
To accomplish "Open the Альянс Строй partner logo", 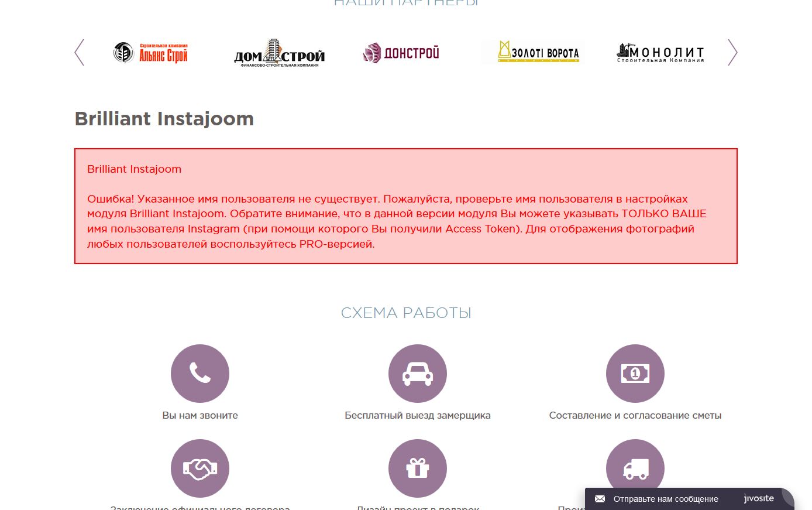I will pos(150,53).
